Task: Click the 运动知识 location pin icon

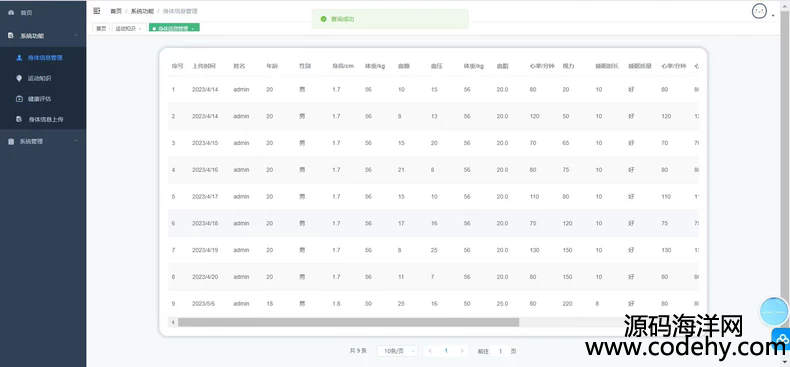Action: coord(19,78)
